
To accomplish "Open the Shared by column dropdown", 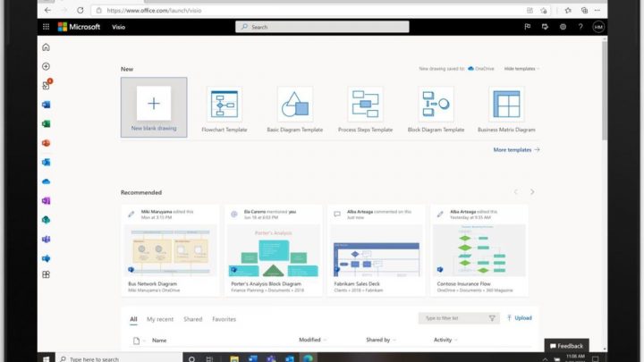I will [381, 340].
